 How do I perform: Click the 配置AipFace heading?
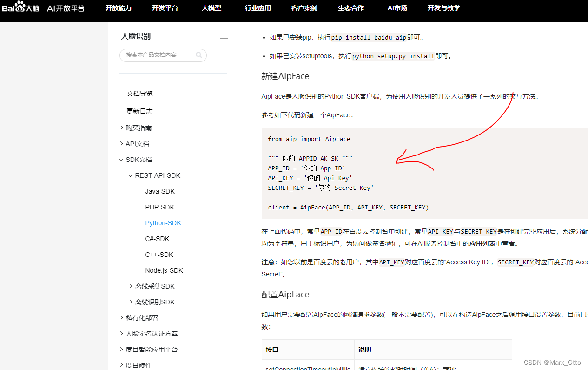tap(285, 294)
